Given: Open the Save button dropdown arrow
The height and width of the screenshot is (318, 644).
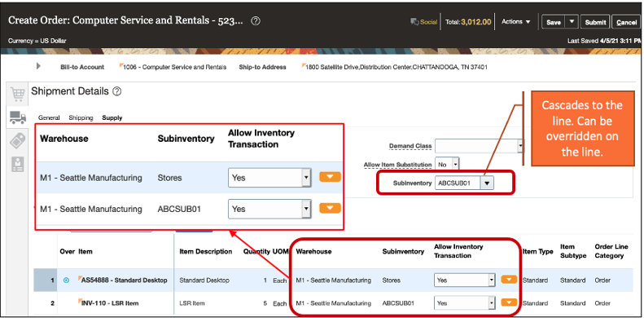Looking at the screenshot, I should click(572, 22).
